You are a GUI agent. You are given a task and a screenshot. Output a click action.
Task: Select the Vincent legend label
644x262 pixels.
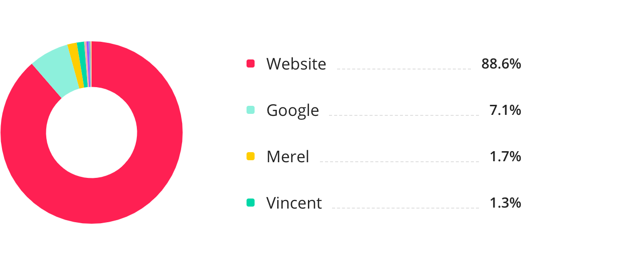point(294,203)
